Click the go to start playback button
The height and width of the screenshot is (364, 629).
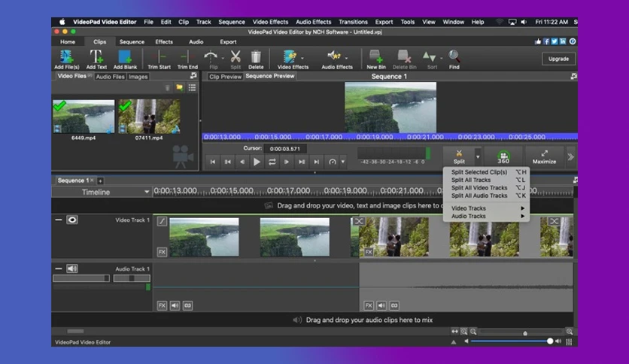click(213, 162)
